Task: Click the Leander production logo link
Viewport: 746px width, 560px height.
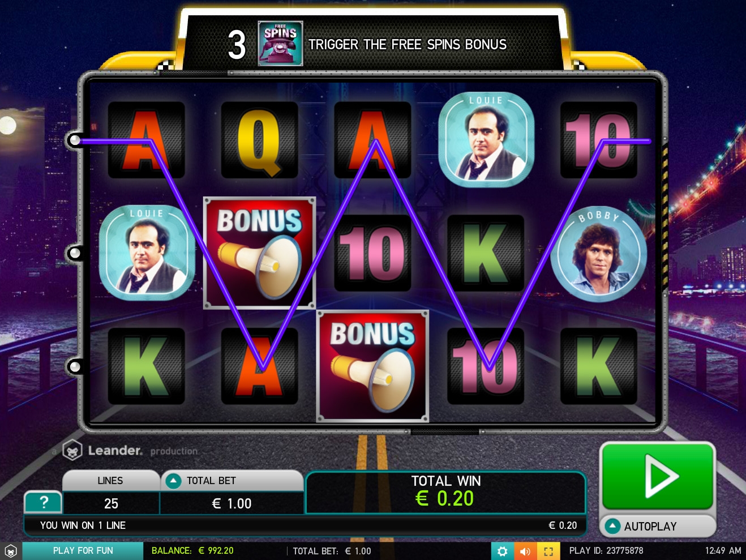Action: click(130, 451)
